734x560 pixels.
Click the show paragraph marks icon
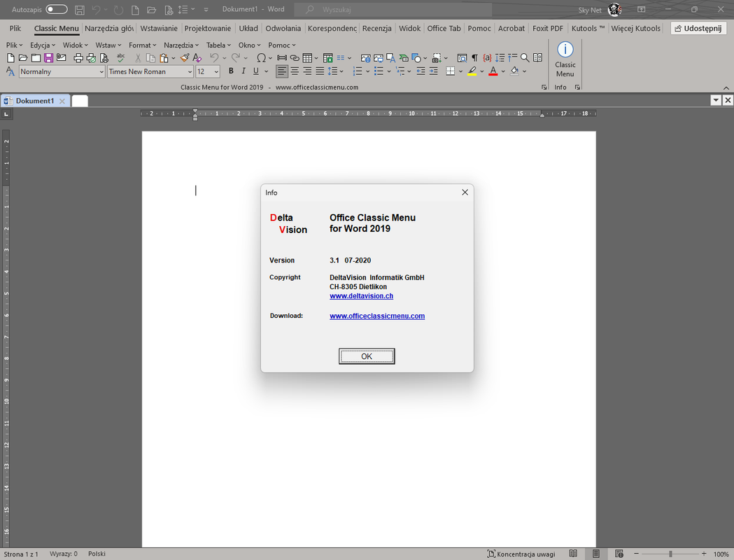(474, 58)
